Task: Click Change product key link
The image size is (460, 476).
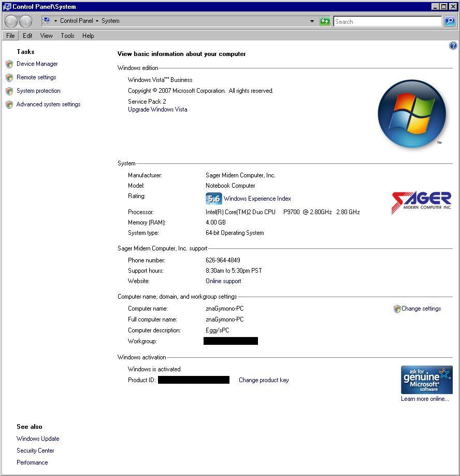Action: pyautogui.click(x=264, y=381)
